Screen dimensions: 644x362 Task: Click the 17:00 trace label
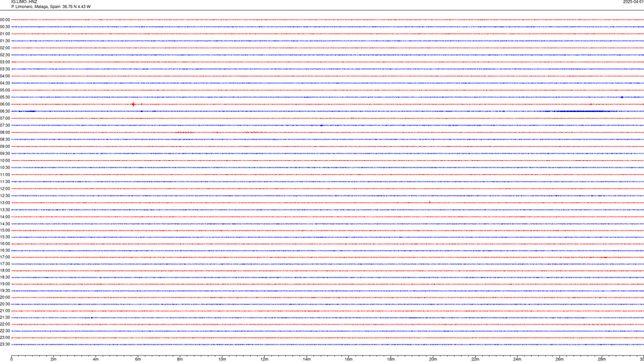pos(5,257)
